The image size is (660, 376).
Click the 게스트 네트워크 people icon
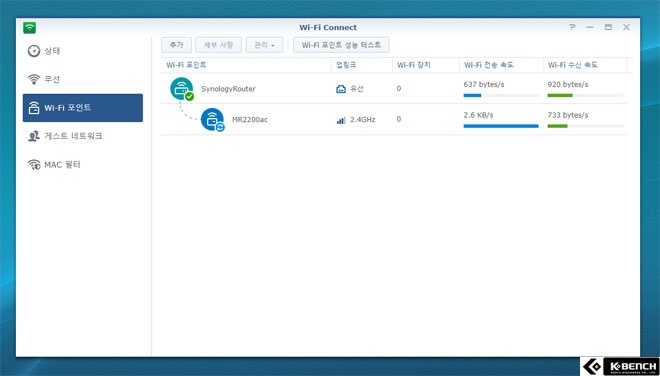point(34,136)
